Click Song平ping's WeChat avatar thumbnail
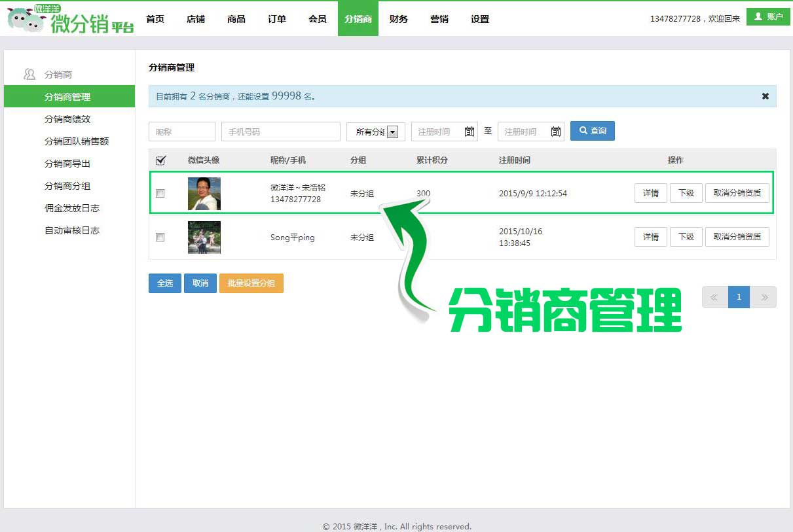793x532 pixels. point(204,238)
